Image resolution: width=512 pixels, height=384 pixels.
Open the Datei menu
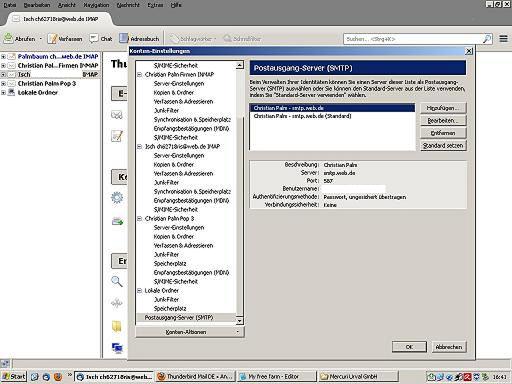click(9, 5)
